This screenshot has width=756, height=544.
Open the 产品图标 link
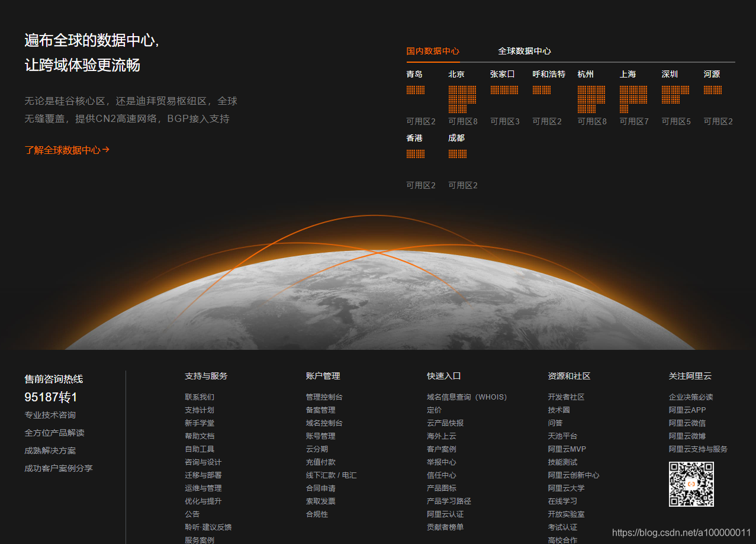tap(442, 488)
